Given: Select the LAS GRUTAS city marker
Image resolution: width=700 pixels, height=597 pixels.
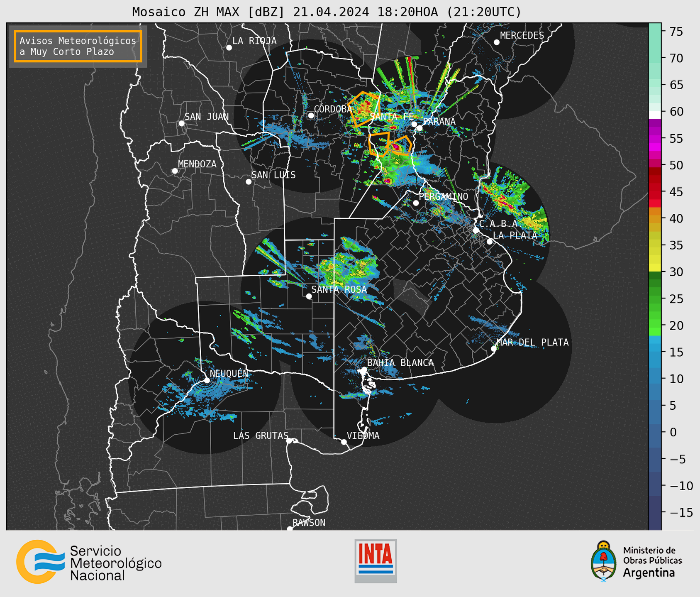Looking at the screenshot, I should pyautogui.click(x=289, y=441).
